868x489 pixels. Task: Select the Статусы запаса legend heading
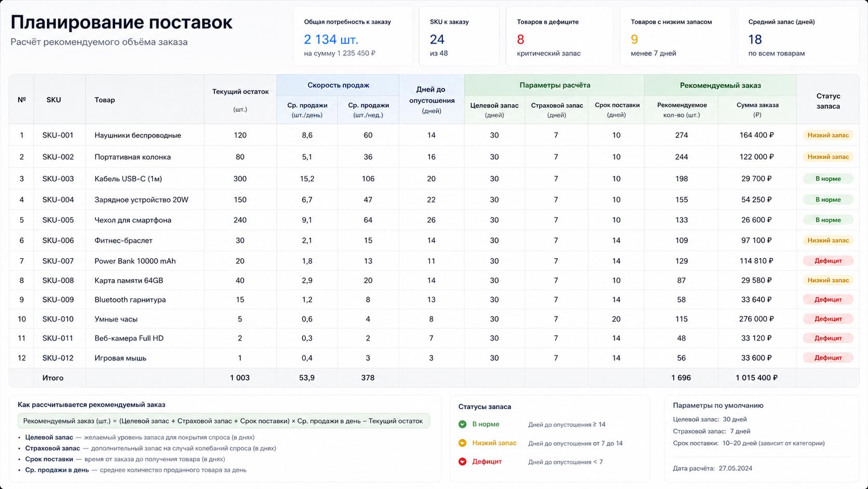pyautogui.click(x=485, y=407)
